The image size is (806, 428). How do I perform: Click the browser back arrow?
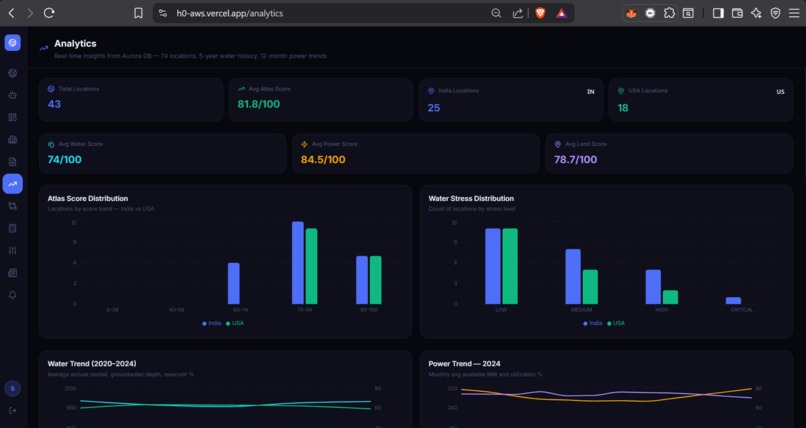pos(11,13)
